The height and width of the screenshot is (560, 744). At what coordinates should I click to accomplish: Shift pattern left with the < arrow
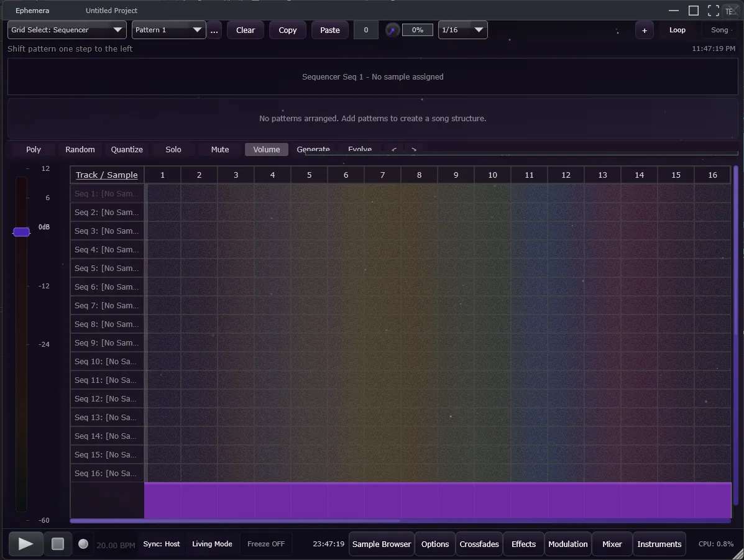tap(394, 150)
